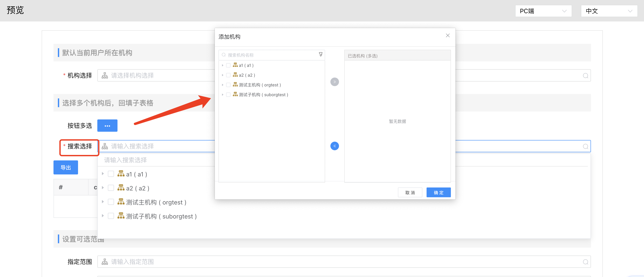Close the 添加机构 dialog
Viewport: 644px width, 277px height.
(448, 36)
